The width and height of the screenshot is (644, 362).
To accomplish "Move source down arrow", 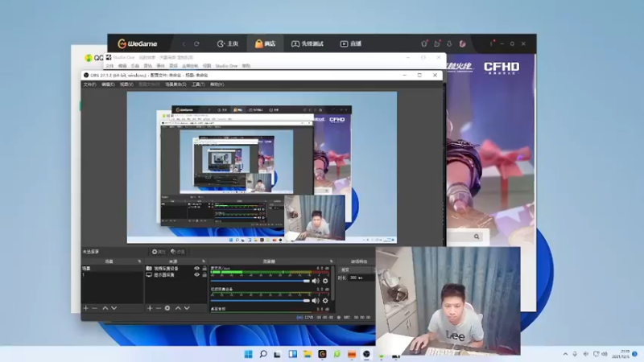I will pos(187,308).
